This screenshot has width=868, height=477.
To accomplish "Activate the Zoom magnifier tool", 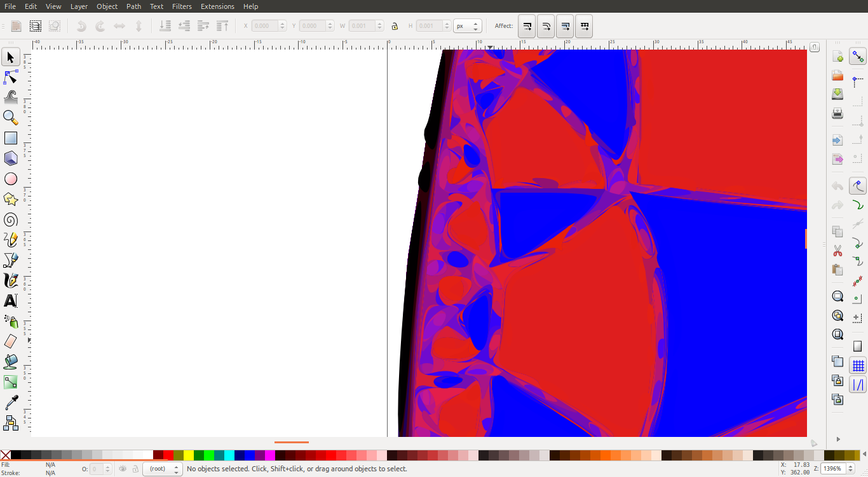I will [x=11, y=118].
